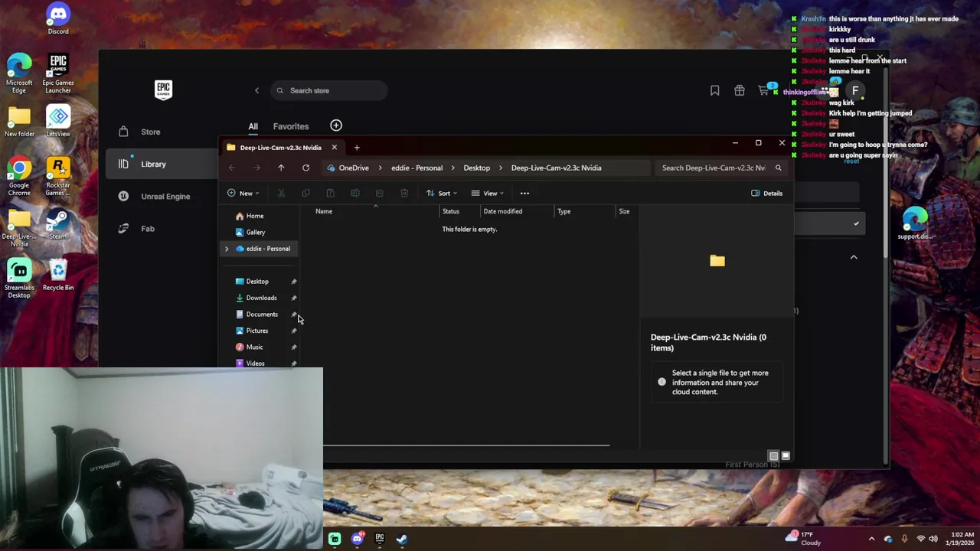Select the New folder desktop icon
The image size is (980, 551).
(19, 122)
